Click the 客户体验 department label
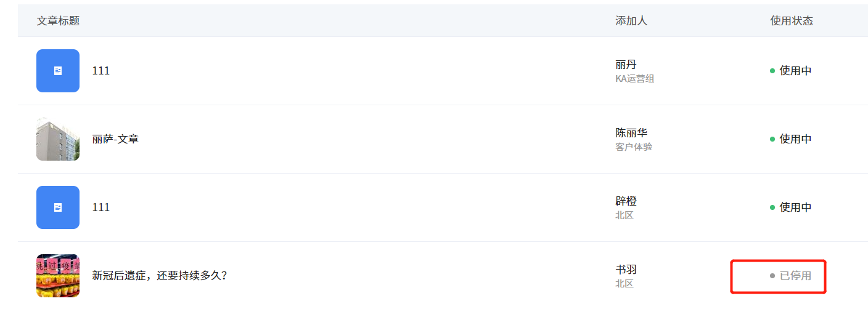 (x=634, y=147)
